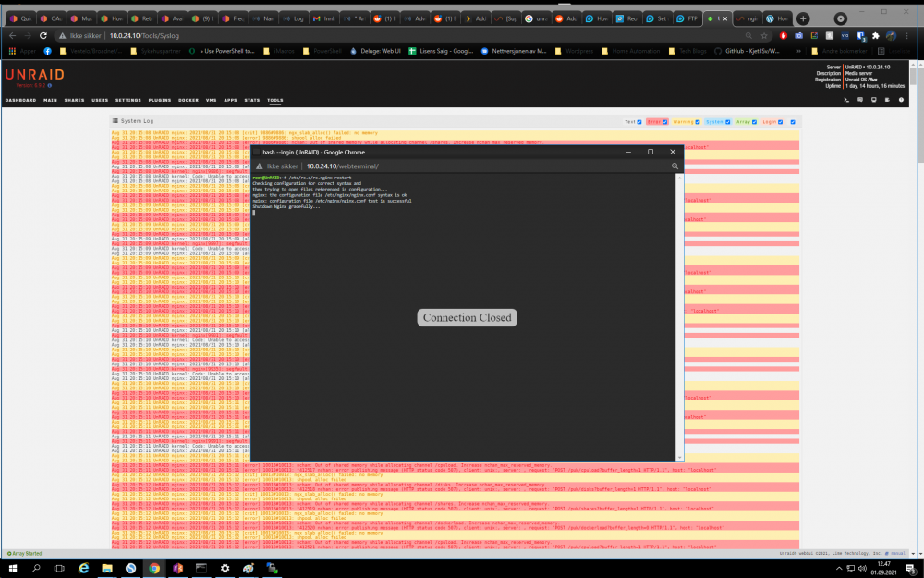
Task: Open a new browser tab
Action: (x=803, y=18)
